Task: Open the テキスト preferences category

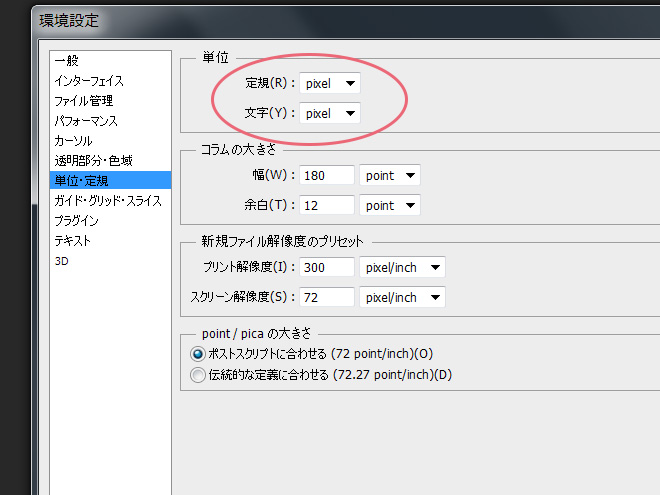Action: coord(72,241)
